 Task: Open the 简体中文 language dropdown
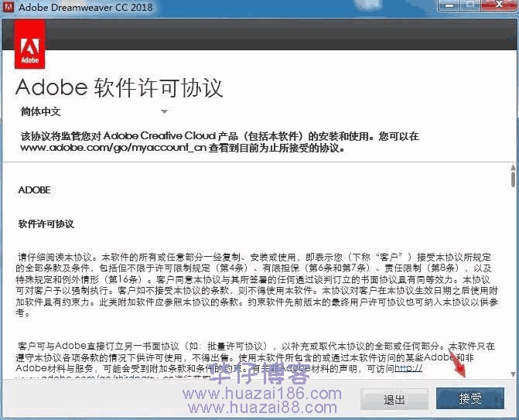(94, 112)
